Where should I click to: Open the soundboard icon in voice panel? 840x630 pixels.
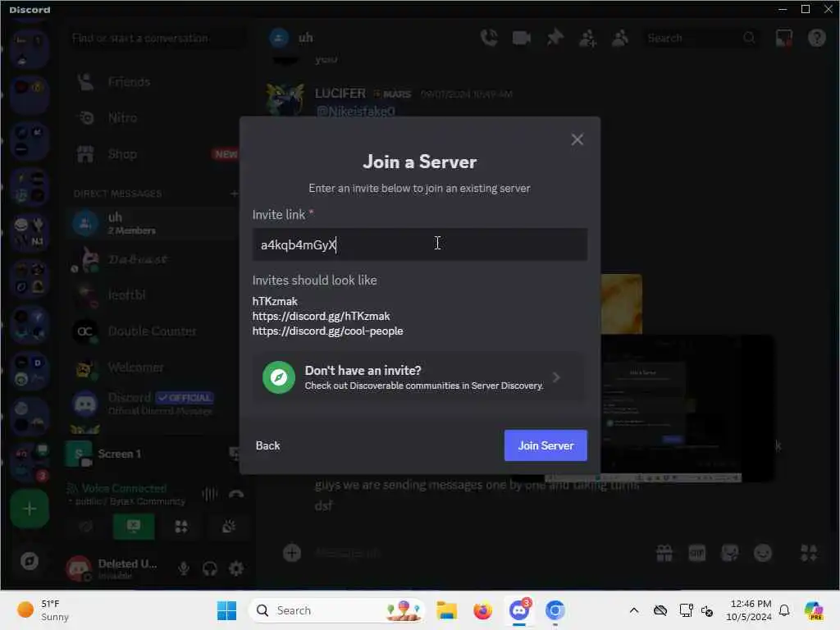[229, 527]
